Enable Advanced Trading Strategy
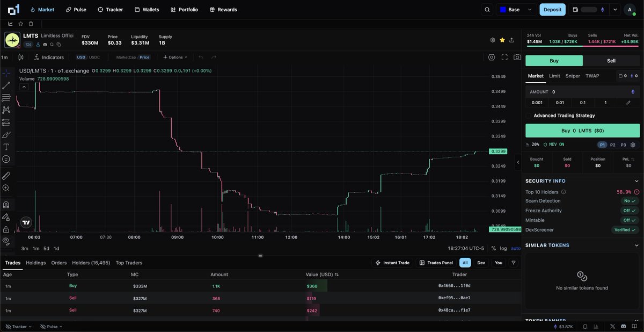This screenshot has width=644, height=332. (529, 116)
